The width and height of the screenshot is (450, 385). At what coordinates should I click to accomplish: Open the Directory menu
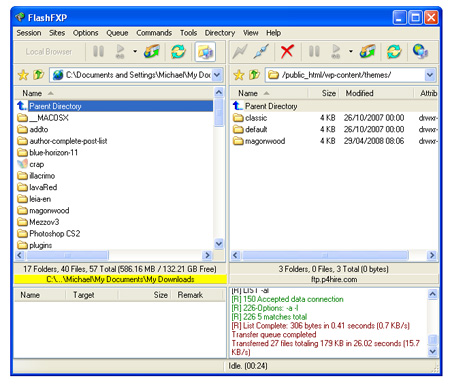[220, 33]
